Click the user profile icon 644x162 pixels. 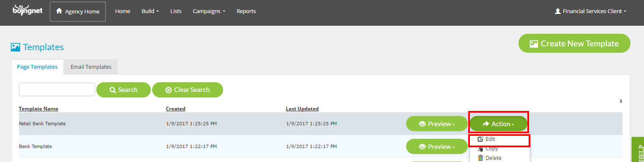(x=557, y=11)
